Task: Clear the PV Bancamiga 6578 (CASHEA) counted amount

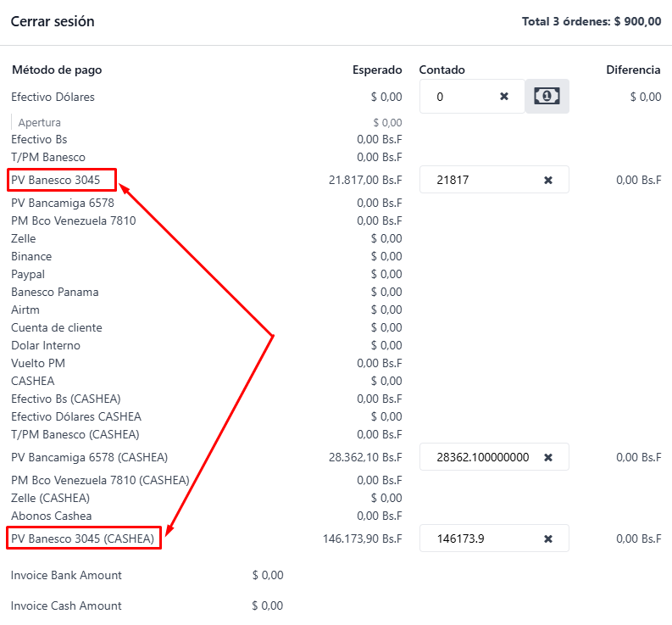Action: (548, 457)
